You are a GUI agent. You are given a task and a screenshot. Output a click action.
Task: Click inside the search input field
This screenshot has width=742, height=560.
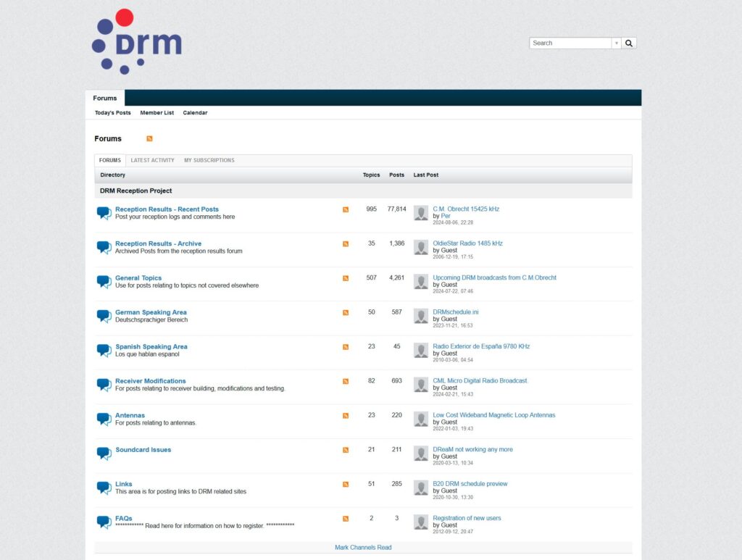pyautogui.click(x=569, y=43)
